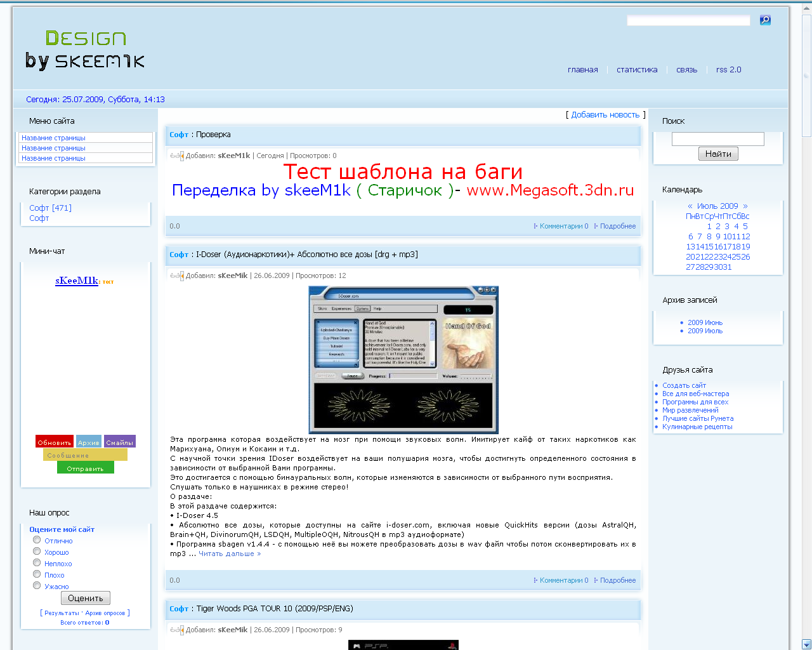Open the Кулинарные рецепты link

pos(697,427)
